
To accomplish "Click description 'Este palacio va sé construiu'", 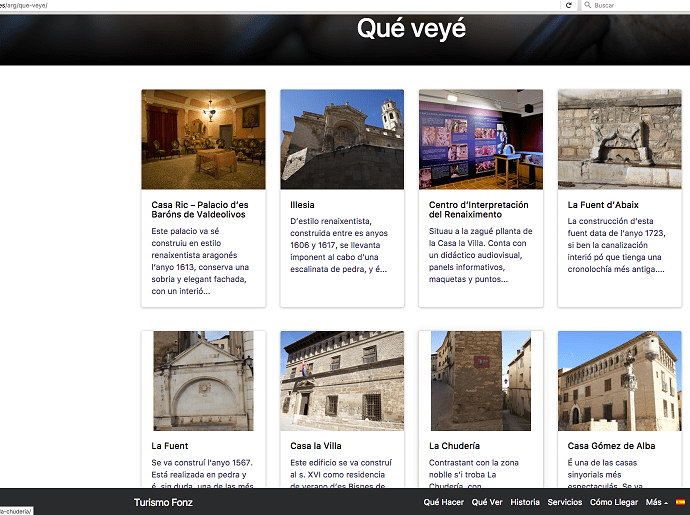I will tap(200, 261).
